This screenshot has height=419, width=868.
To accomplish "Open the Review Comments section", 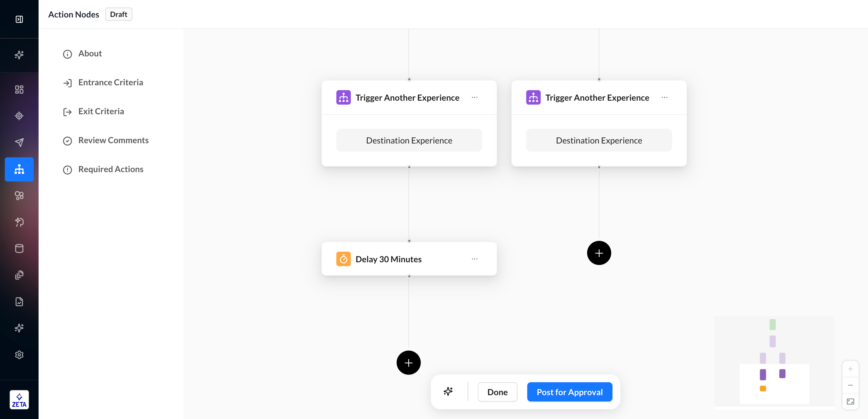I will point(113,140).
